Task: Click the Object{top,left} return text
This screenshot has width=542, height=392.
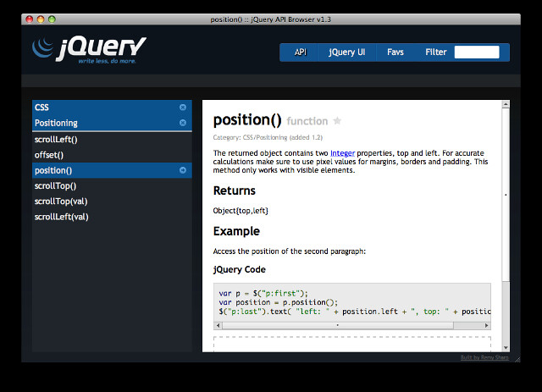Action: tap(241, 211)
